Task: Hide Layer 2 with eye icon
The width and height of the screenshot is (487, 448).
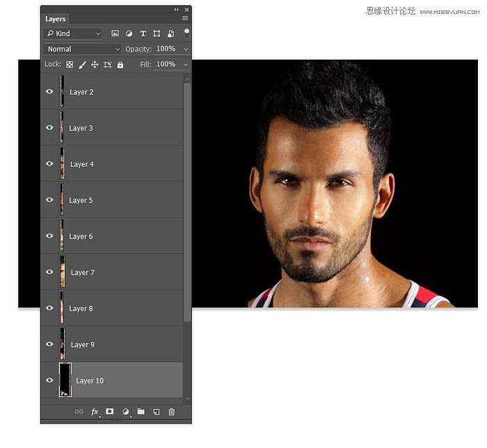Action: (49, 91)
